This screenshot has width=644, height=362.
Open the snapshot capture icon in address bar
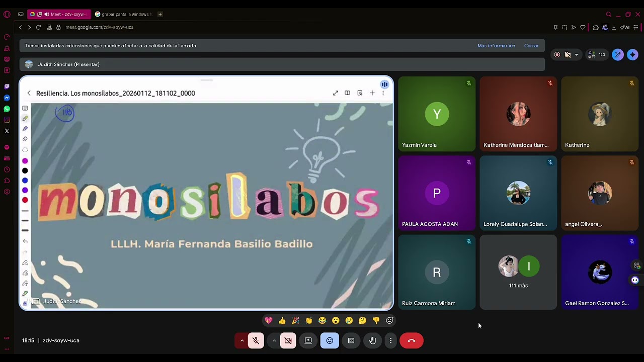pyautogui.click(x=565, y=27)
